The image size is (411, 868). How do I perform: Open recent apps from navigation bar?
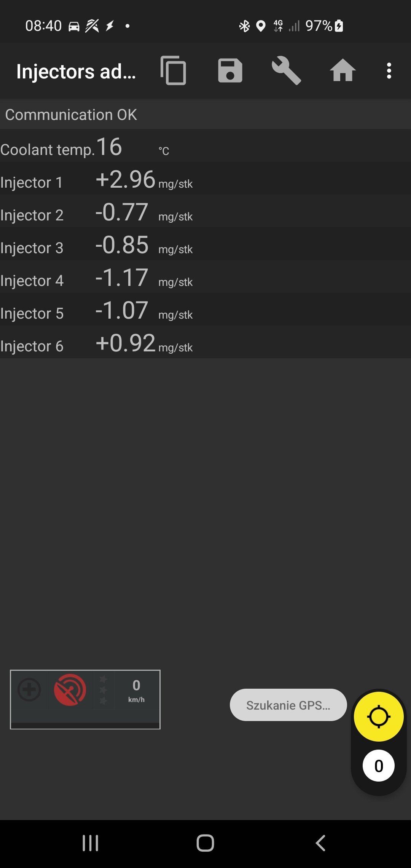[x=91, y=843]
